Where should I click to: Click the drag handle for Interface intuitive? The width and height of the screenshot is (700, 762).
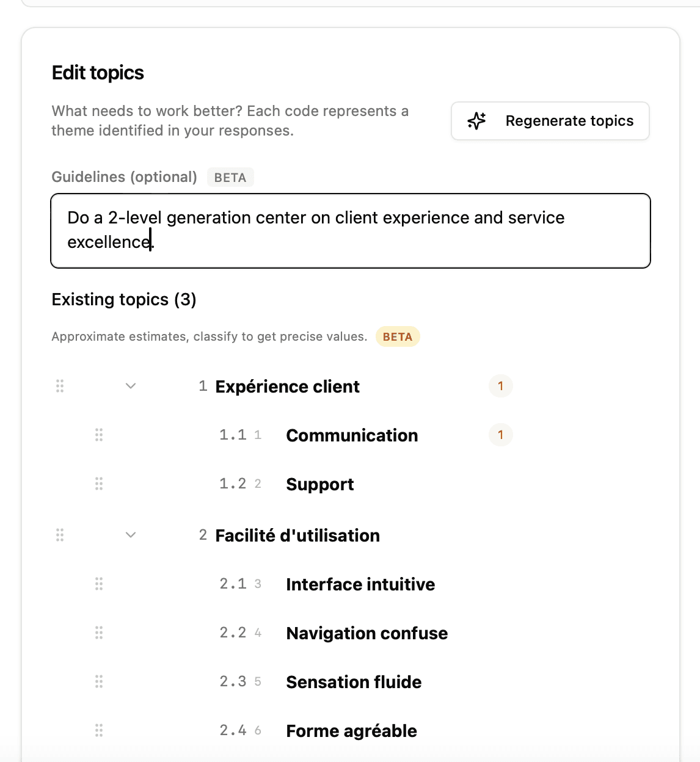(99, 584)
